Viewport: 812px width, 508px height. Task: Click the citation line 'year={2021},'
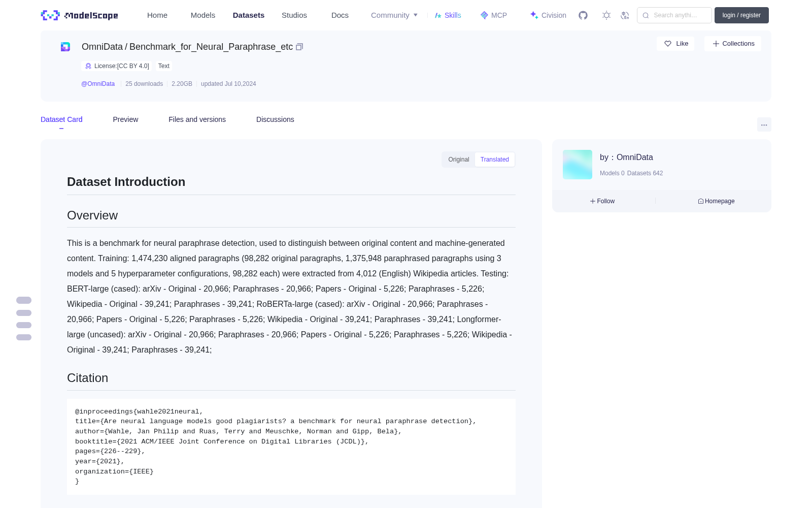100,461
